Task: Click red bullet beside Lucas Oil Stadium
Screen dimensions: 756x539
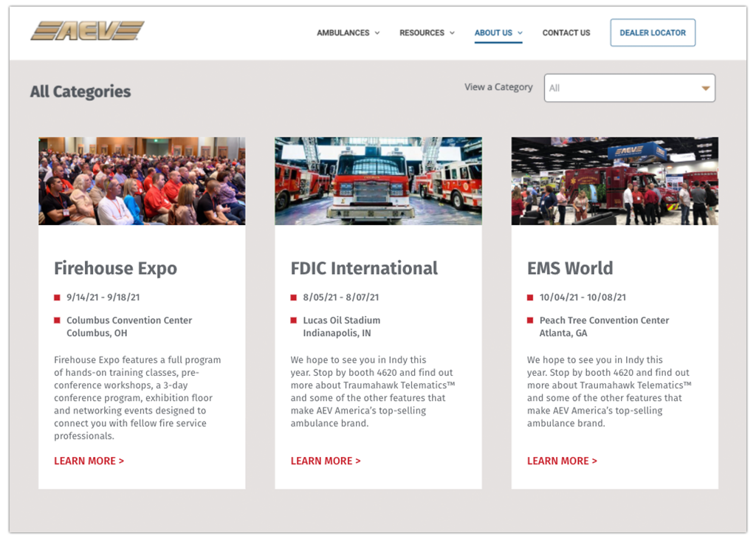Action: (294, 320)
